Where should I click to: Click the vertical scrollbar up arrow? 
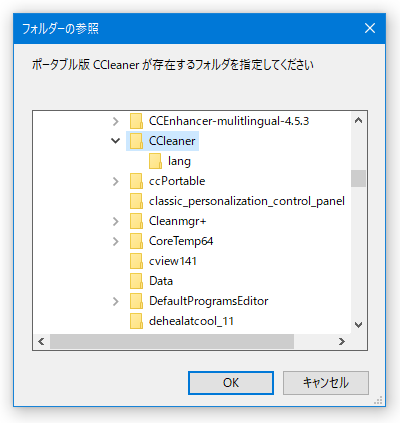pyautogui.click(x=359, y=120)
